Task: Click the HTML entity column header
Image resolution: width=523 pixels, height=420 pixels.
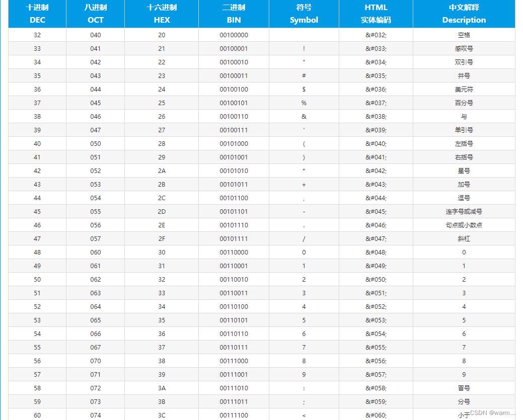Action: coord(376,14)
